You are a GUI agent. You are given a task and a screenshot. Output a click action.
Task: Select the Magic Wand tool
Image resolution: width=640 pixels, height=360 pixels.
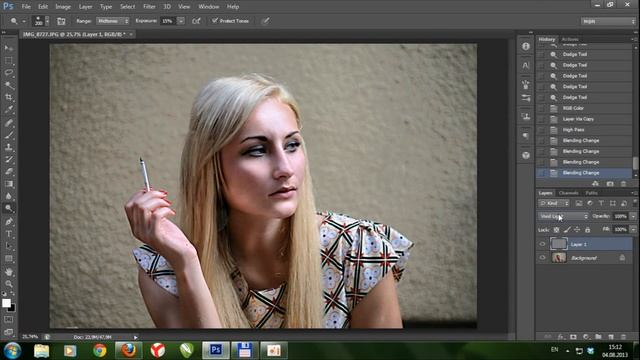click(x=9, y=85)
